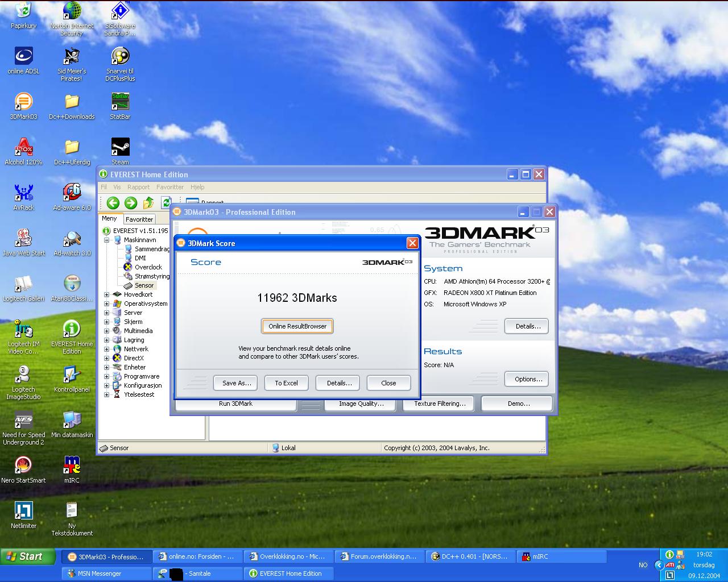Click the Demo... button in 3DMark03

(517, 404)
